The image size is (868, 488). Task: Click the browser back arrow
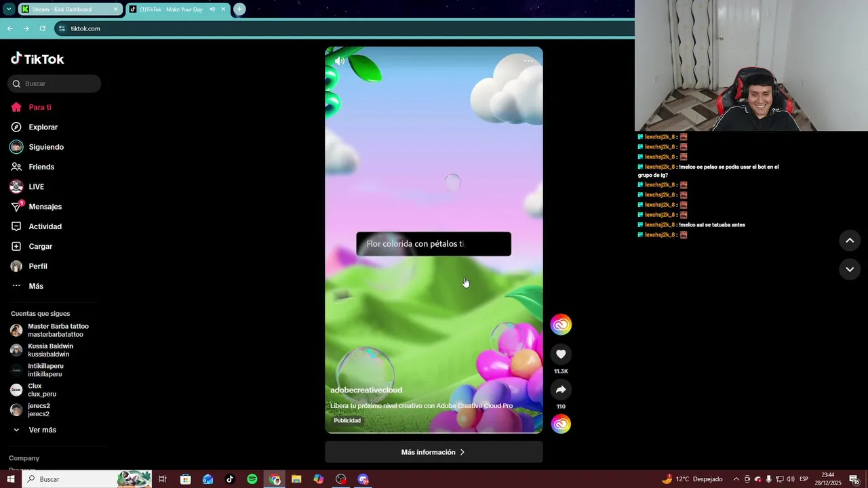[x=9, y=28]
